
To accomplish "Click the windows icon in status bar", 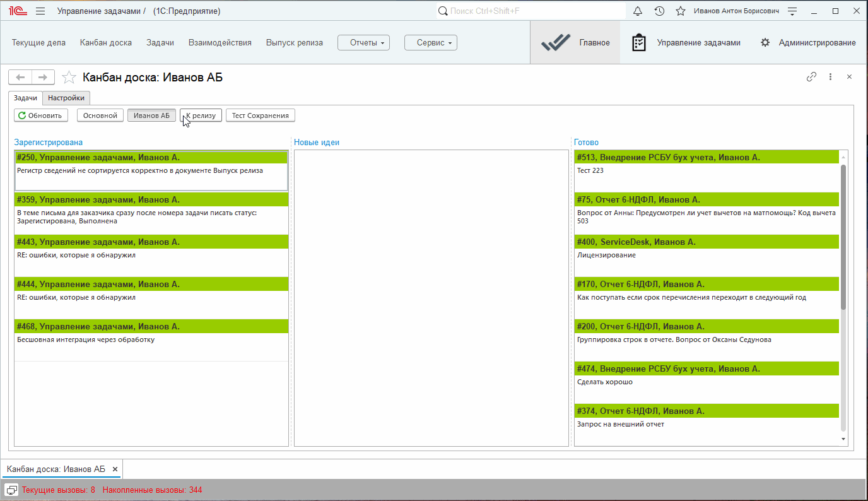I will point(11,490).
